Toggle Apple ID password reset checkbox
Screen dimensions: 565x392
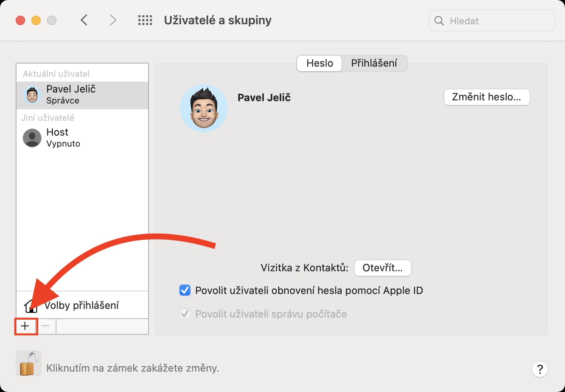[185, 290]
